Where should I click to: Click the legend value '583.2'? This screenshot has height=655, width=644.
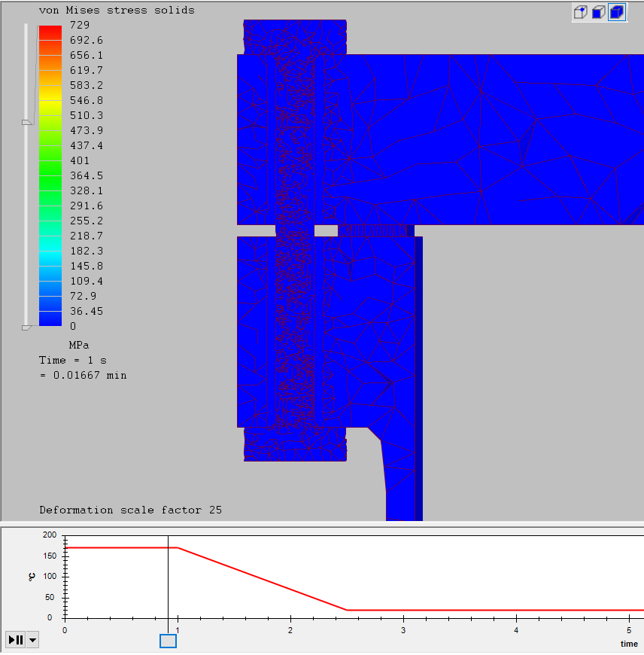click(x=87, y=85)
